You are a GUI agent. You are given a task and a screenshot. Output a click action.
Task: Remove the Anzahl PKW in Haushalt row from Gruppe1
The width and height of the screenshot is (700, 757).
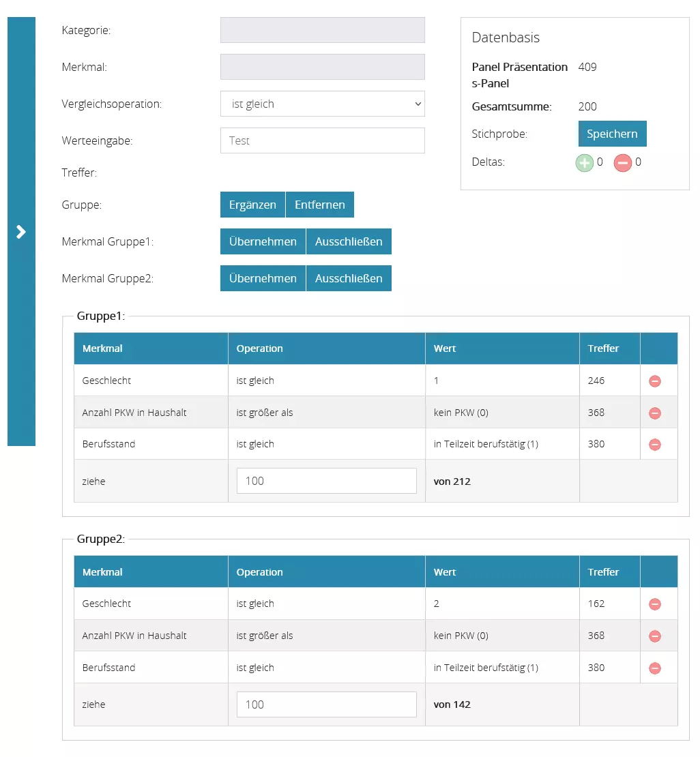coord(655,412)
